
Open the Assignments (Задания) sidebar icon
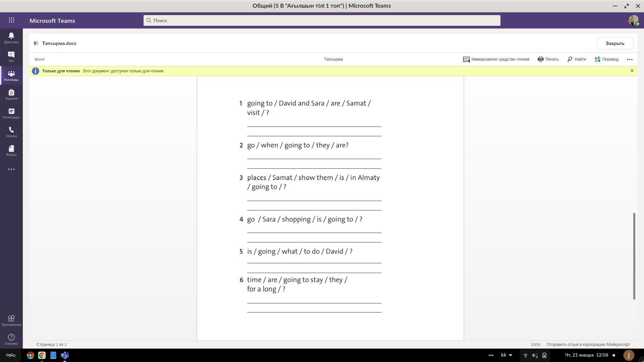click(11, 94)
